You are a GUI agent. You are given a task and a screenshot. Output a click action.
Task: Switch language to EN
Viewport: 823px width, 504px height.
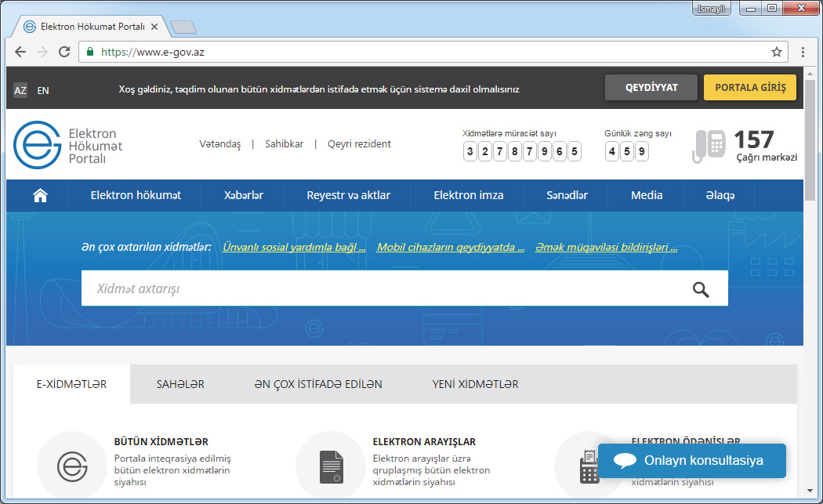[x=43, y=90]
